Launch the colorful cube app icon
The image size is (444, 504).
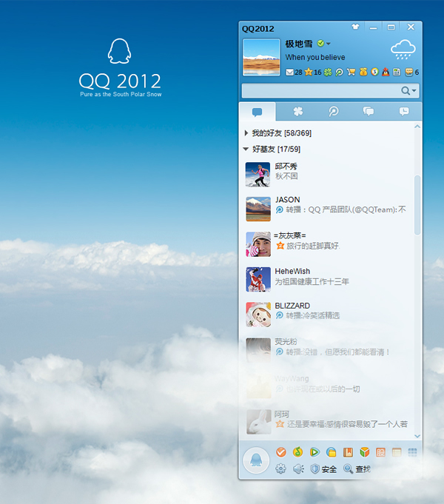[365, 452]
